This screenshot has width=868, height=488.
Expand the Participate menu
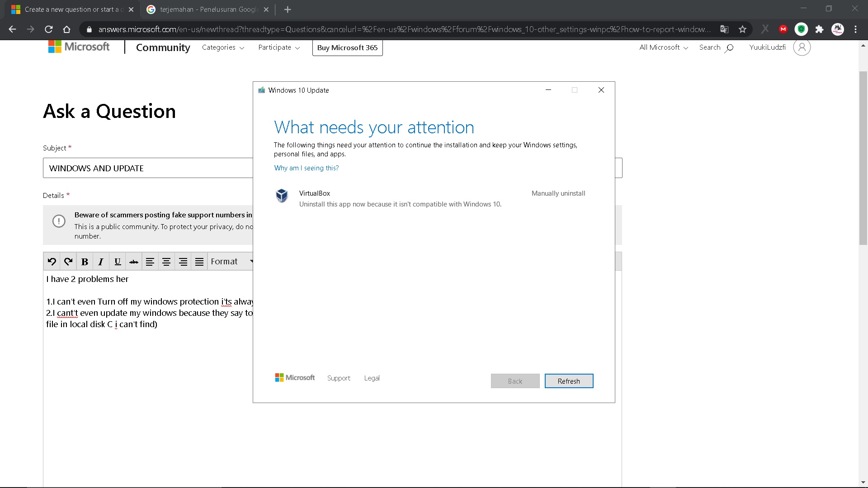(279, 47)
